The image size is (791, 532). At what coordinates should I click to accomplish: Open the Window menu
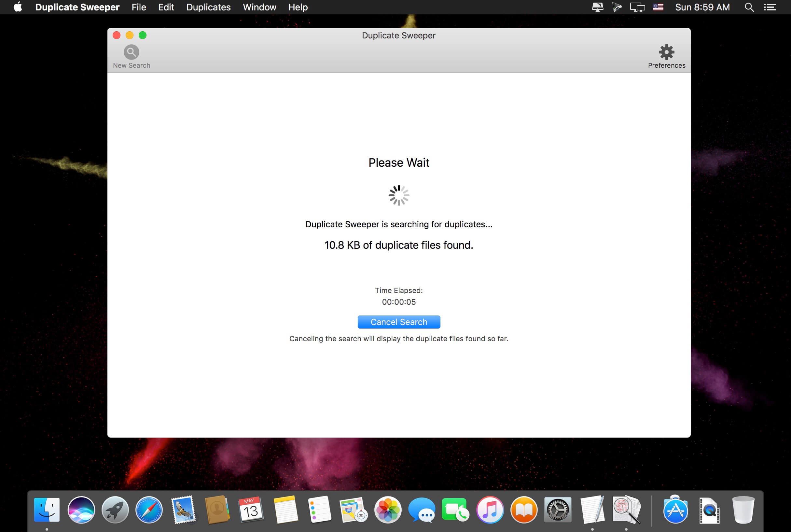(x=259, y=7)
